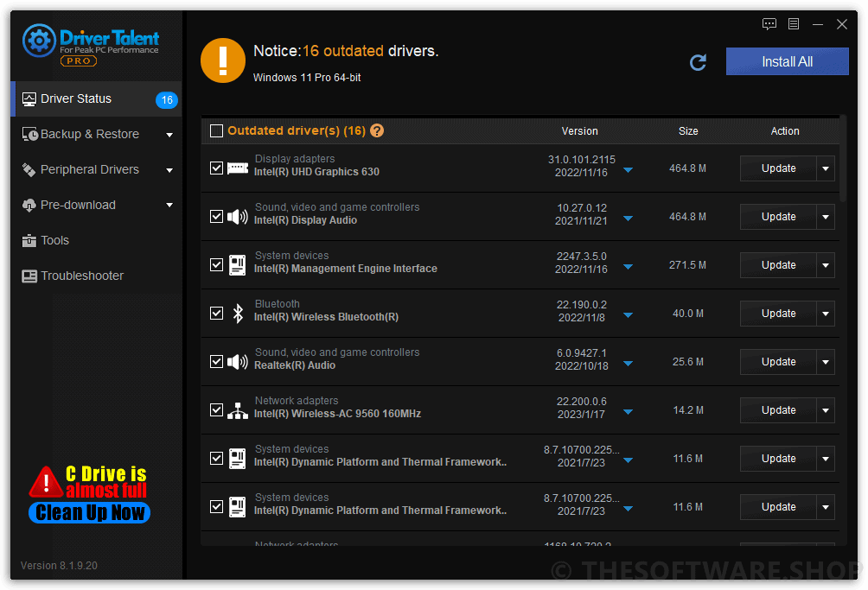Screen dimensions: 868x590
Task: Update the Intel UHD Graphics 630 driver
Action: pos(778,168)
